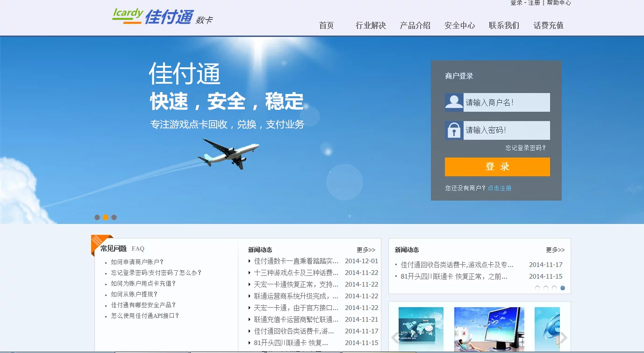Open news 佳付通数卡一直秉着踏踏实...
This screenshot has height=353, width=644.
[296, 261]
